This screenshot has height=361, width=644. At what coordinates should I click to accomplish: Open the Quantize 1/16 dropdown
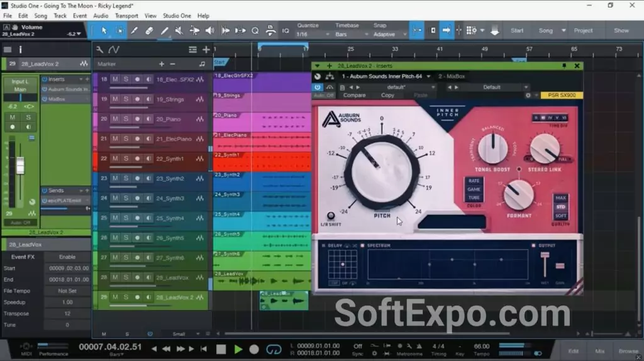pyautogui.click(x=313, y=35)
